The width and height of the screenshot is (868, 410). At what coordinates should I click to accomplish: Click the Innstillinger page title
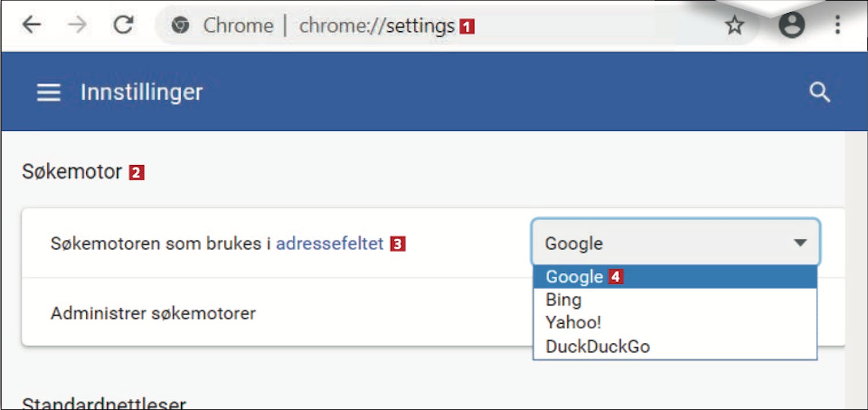click(141, 92)
